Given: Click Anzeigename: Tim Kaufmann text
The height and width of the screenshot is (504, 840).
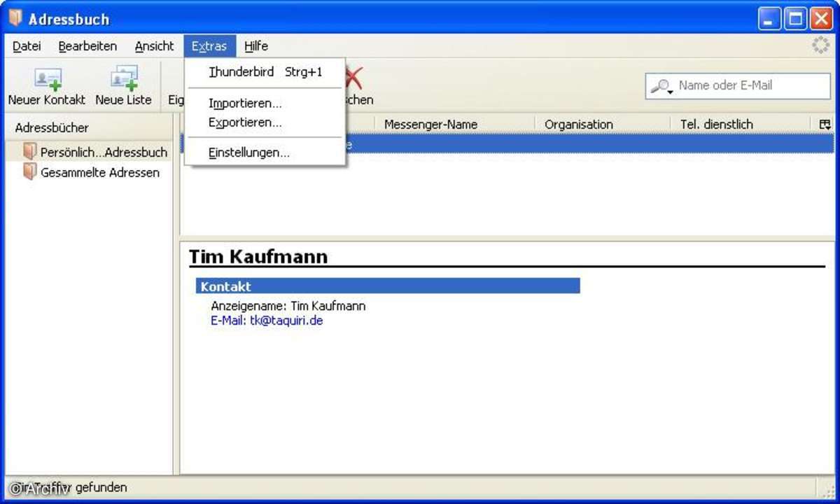Looking at the screenshot, I should (x=288, y=306).
